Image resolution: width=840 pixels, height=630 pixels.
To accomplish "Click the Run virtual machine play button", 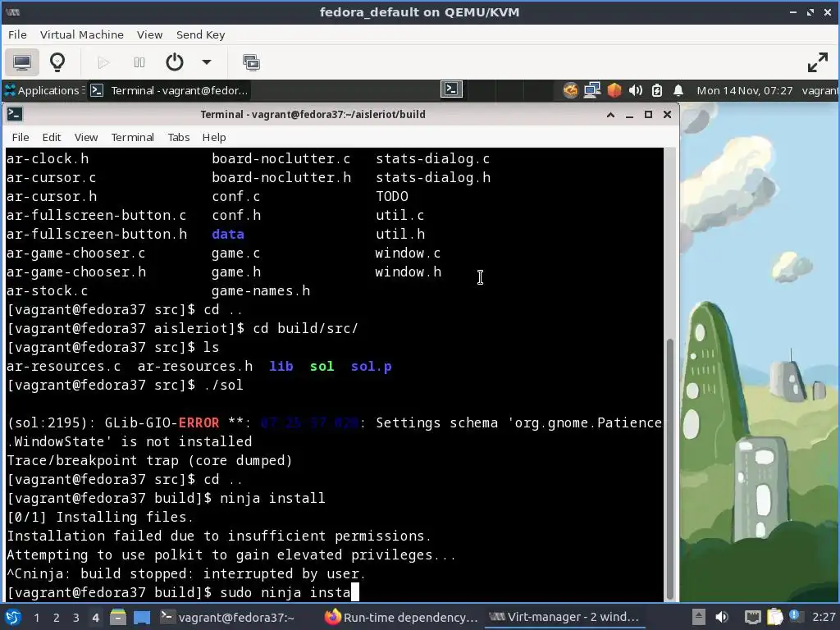I will point(103,62).
